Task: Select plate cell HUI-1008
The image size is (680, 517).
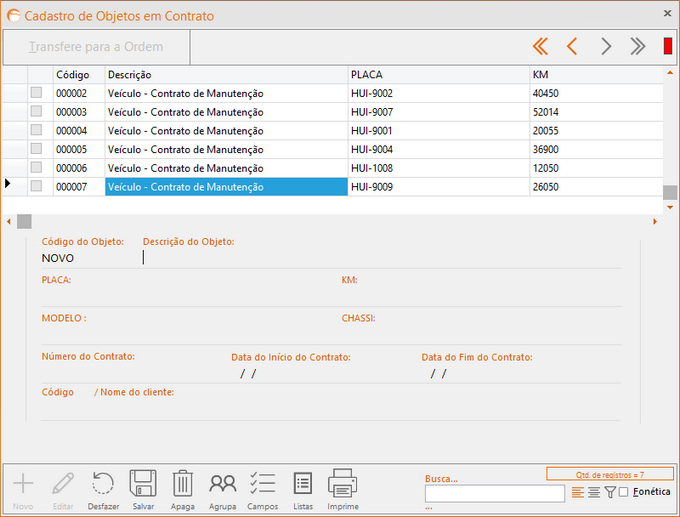Action: (439, 168)
